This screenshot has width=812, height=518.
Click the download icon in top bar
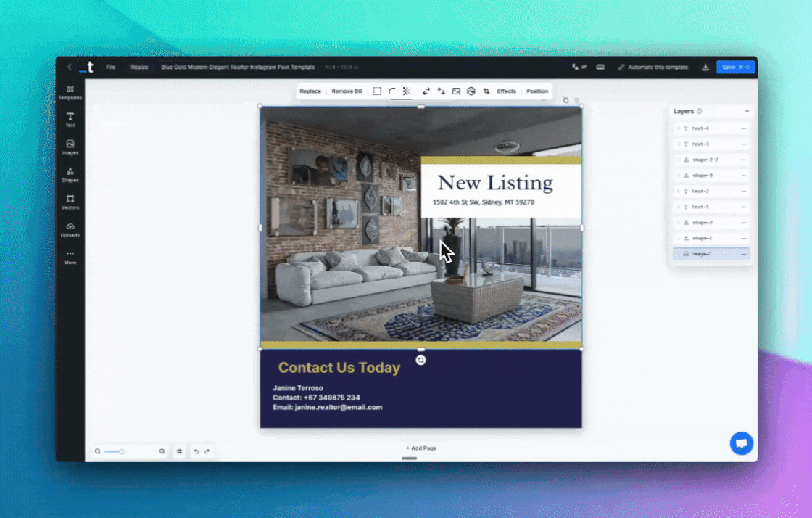tap(705, 67)
